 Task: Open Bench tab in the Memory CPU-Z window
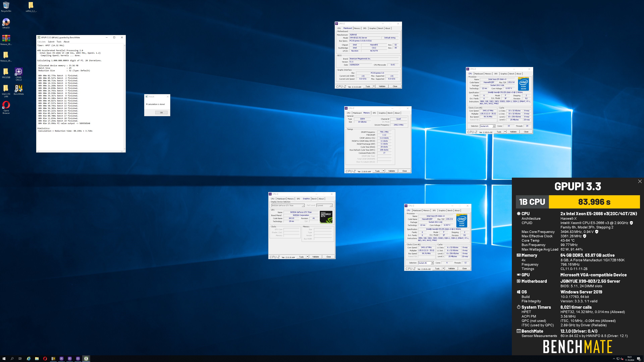[x=390, y=113]
